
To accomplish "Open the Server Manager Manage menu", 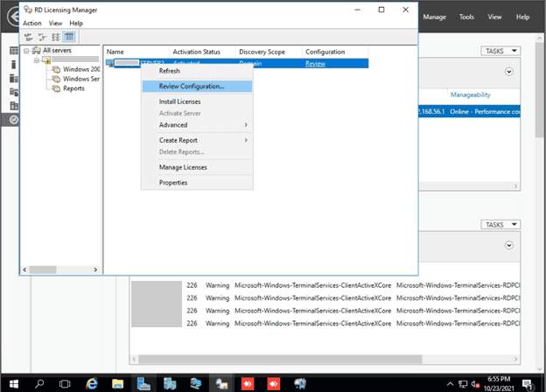I will click(x=434, y=17).
